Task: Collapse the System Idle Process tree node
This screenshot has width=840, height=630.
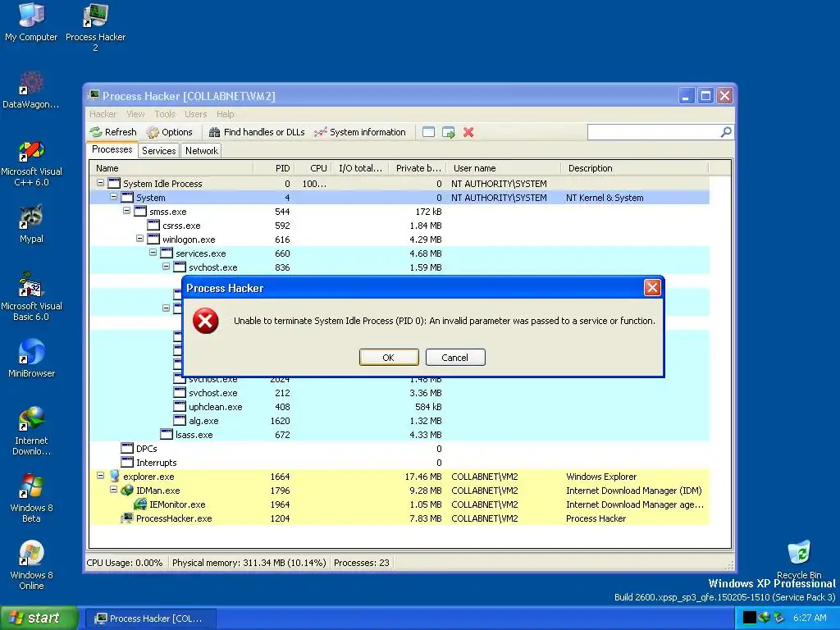Action: tap(100, 183)
